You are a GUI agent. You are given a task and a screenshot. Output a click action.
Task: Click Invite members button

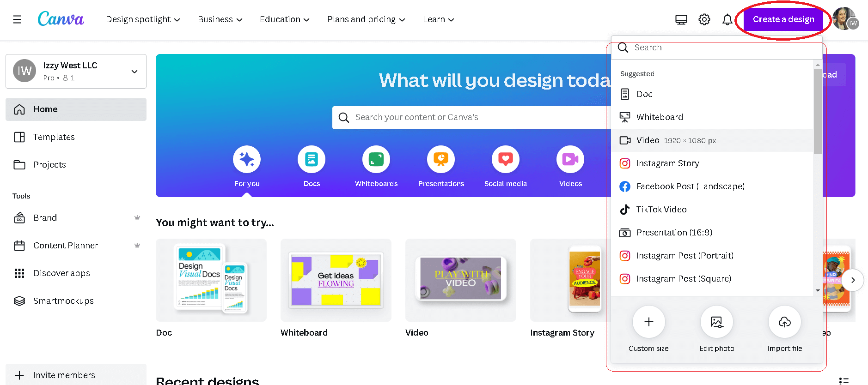(64, 375)
